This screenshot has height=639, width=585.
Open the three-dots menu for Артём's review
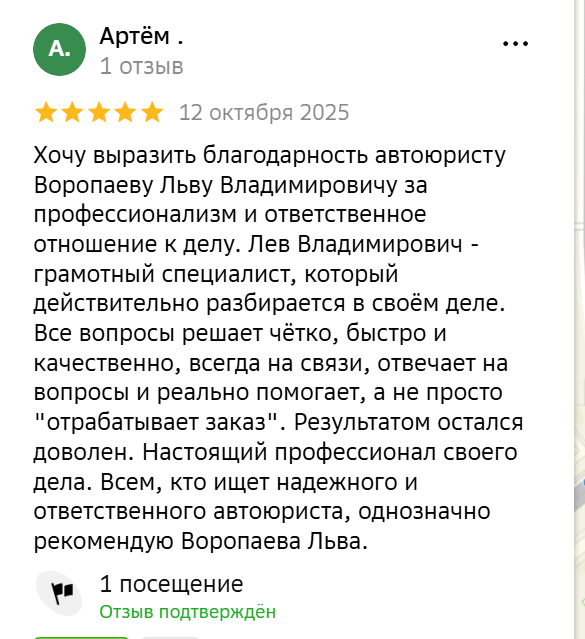pyautogui.click(x=515, y=44)
